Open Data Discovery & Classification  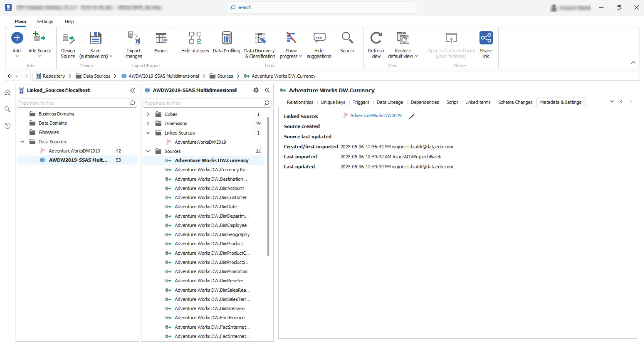260,38
